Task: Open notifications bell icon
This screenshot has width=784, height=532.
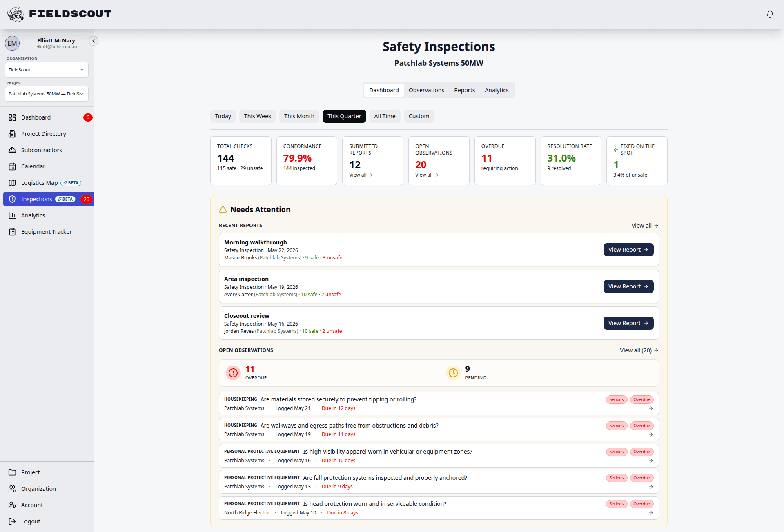Action: [770, 14]
